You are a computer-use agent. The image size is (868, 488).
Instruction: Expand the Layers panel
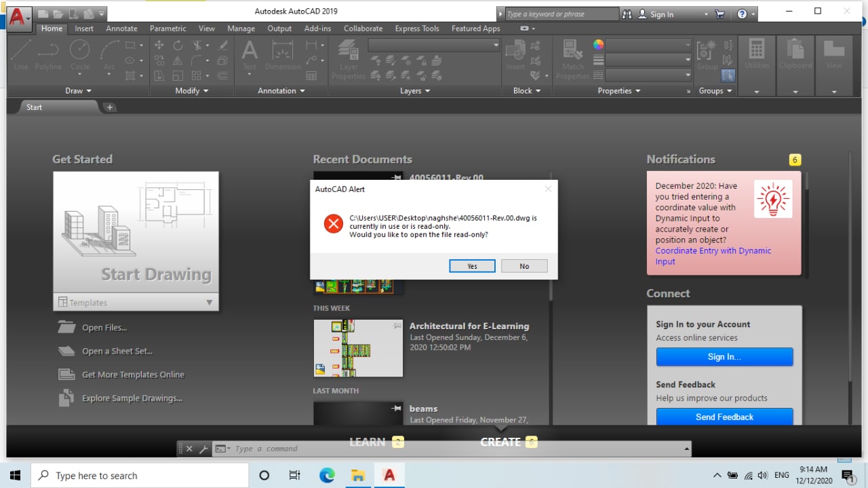click(x=415, y=91)
